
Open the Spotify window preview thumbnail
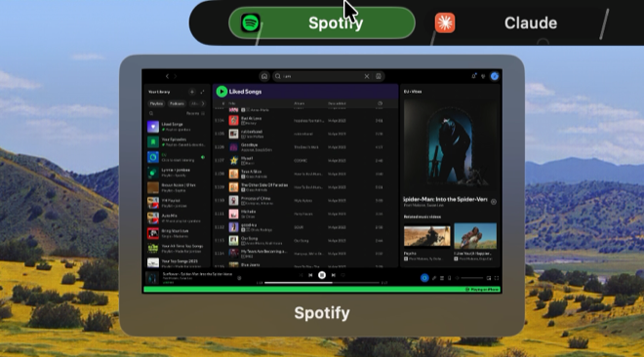pyautogui.click(x=322, y=181)
